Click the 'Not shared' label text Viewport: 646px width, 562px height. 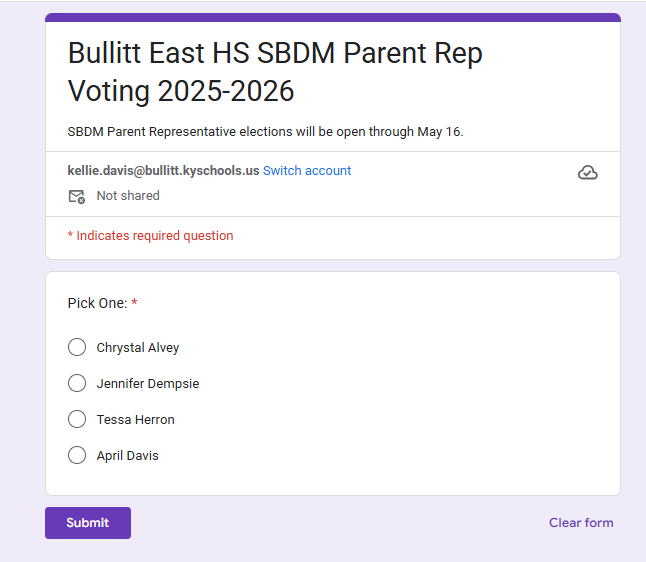click(128, 196)
